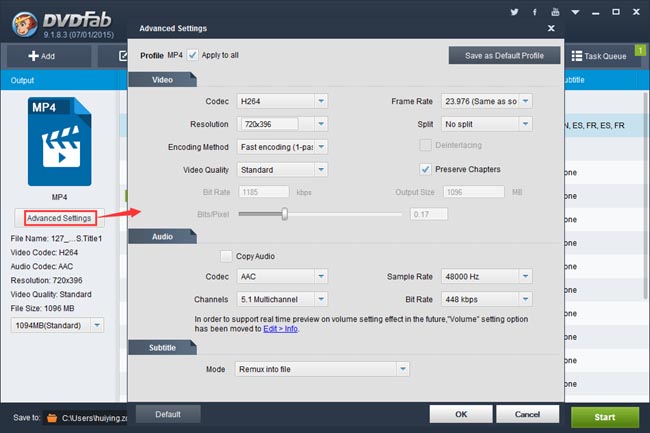650x433 pixels.
Task: Uncheck Preserve Chapters checkbox
Action: pyautogui.click(x=425, y=169)
